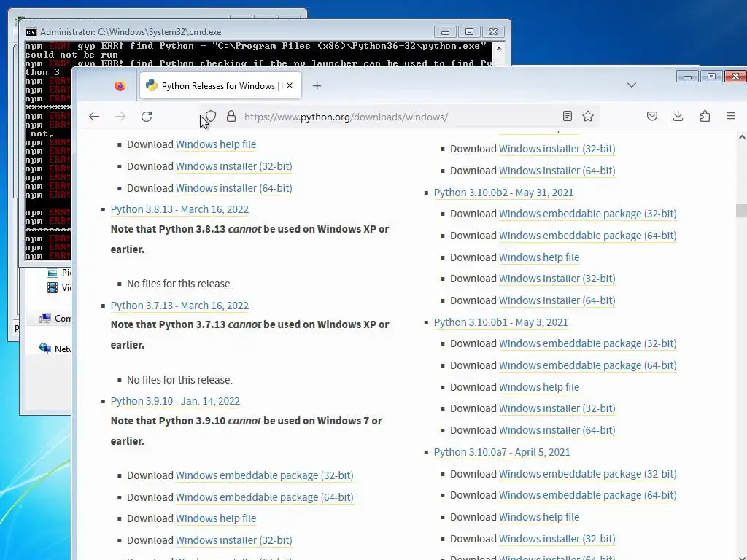Viewport: 747px width, 560px height.
Task: Reload the Python downloads page
Action: coord(147,117)
